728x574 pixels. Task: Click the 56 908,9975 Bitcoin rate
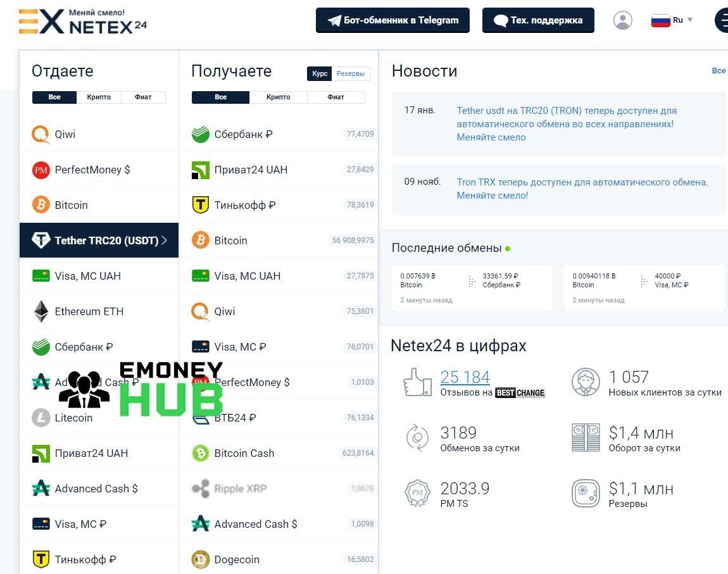[353, 240]
